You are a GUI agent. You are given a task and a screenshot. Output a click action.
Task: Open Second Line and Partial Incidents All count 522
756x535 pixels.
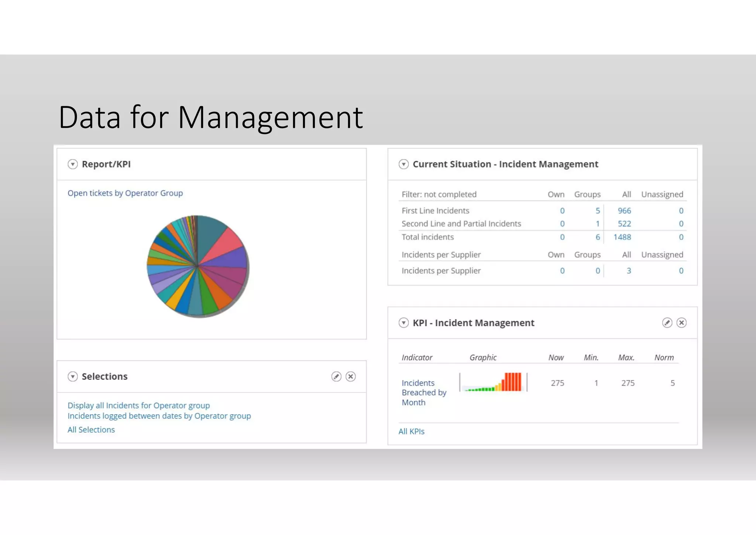(x=624, y=224)
